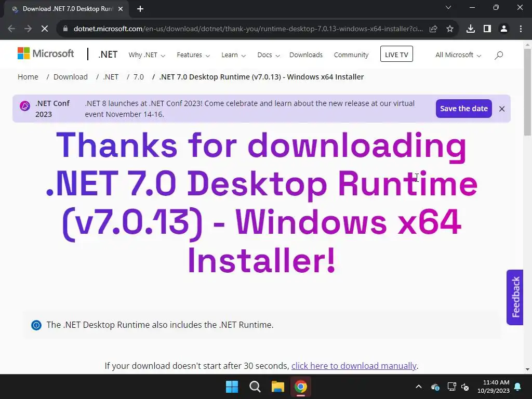
Task: Stop loading the page
Action: 45,29
